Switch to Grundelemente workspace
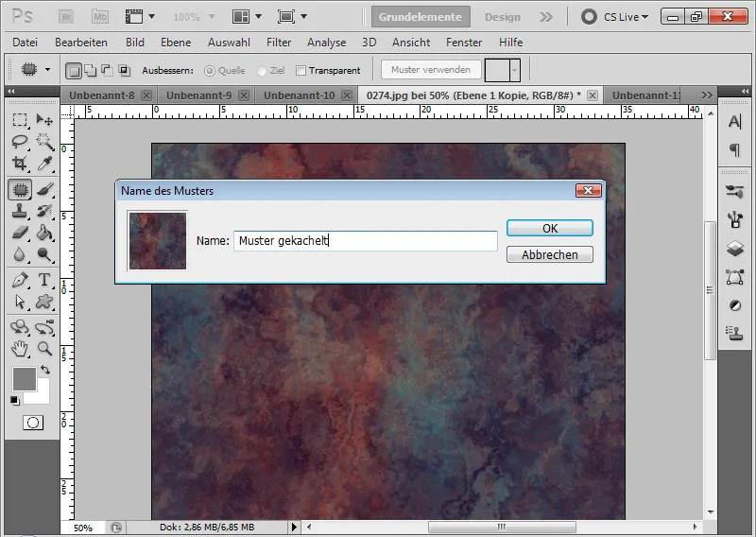Viewport: 756px width, 537px height. (421, 17)
